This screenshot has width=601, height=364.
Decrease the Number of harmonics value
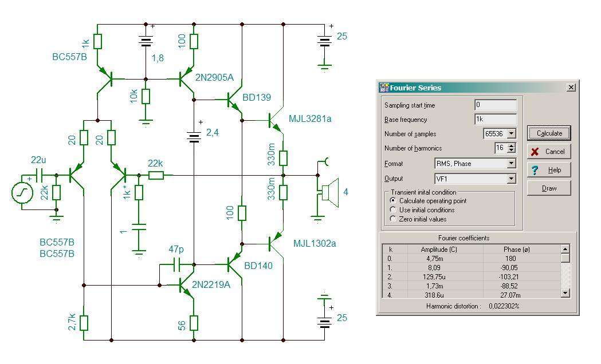[x=512, y=151]
